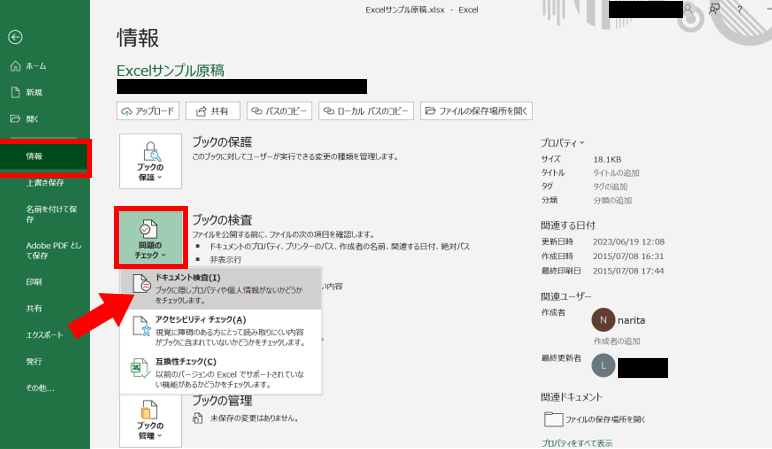Click the アップロード button
The height and width of the screenshot is (449, 772).
pos(148,111)
